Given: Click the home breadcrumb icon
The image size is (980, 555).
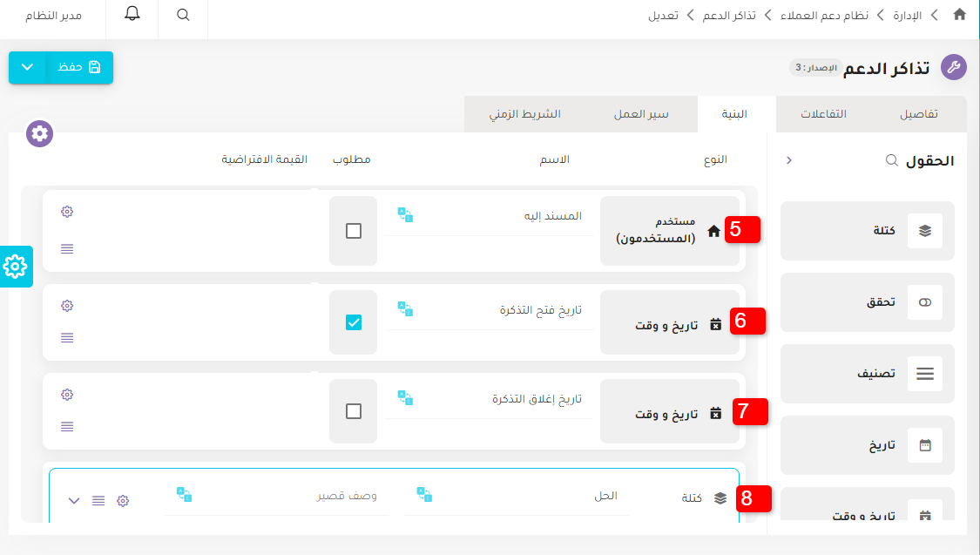Looking at the screenshot, I should click(959, 15).
